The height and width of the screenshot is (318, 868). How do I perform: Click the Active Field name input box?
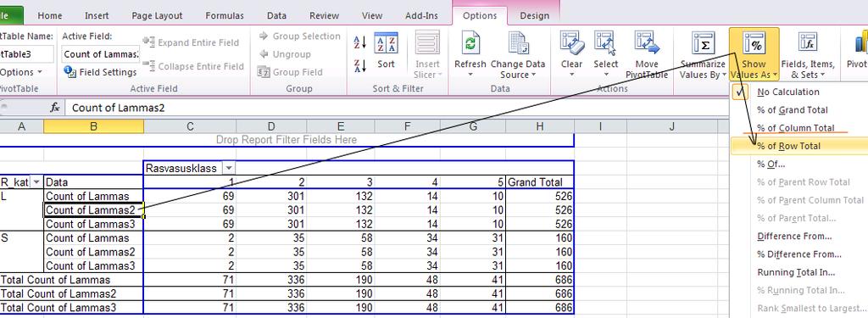click(101, 54)
